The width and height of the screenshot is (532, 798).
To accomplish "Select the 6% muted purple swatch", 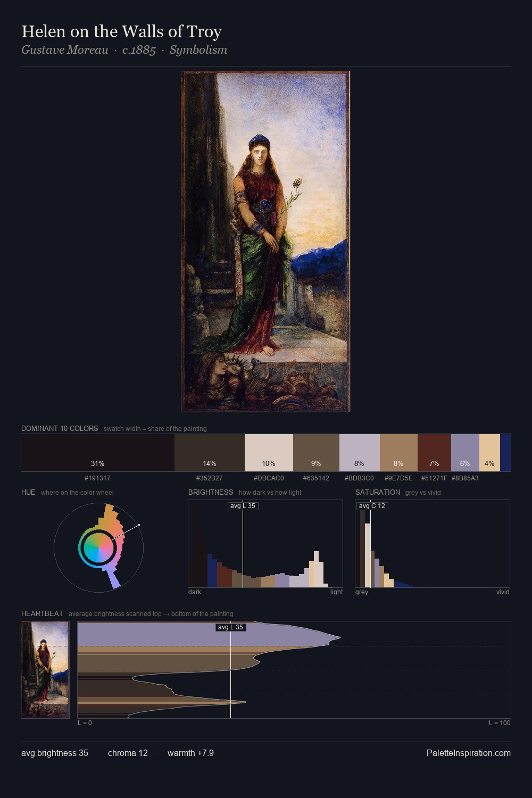I will 465,453.
